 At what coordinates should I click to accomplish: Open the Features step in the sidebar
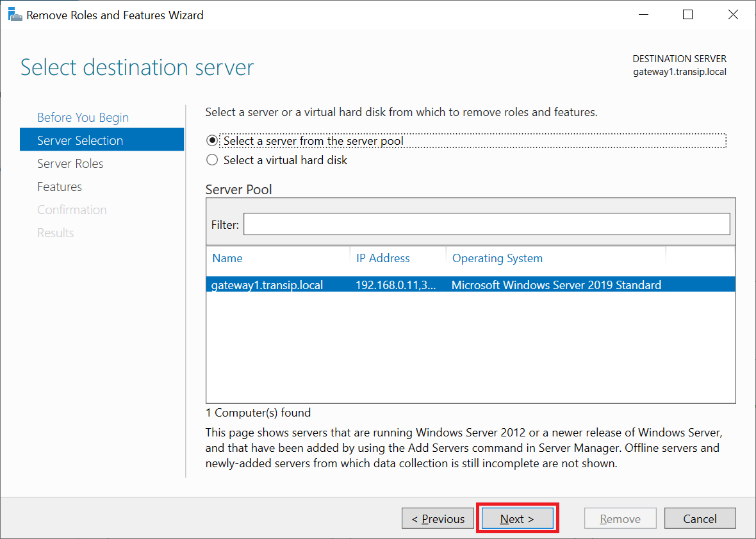tap(60, 187)
